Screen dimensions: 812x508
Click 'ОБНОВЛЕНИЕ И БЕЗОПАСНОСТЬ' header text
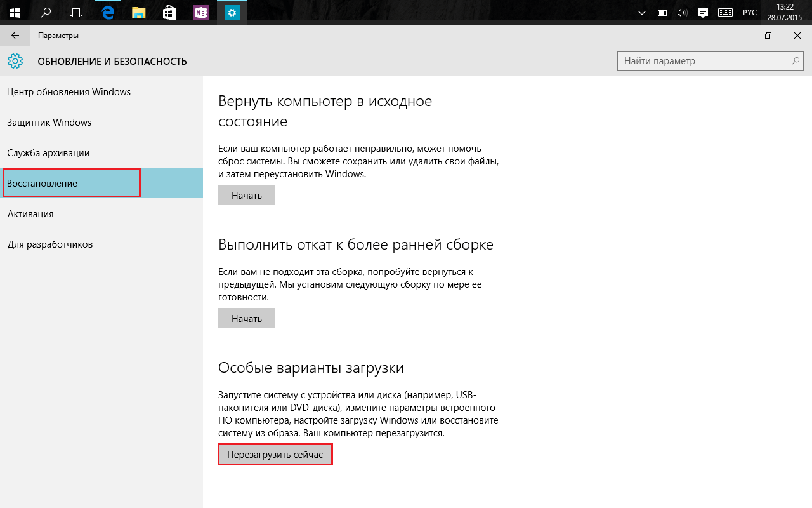coord(112,62)
